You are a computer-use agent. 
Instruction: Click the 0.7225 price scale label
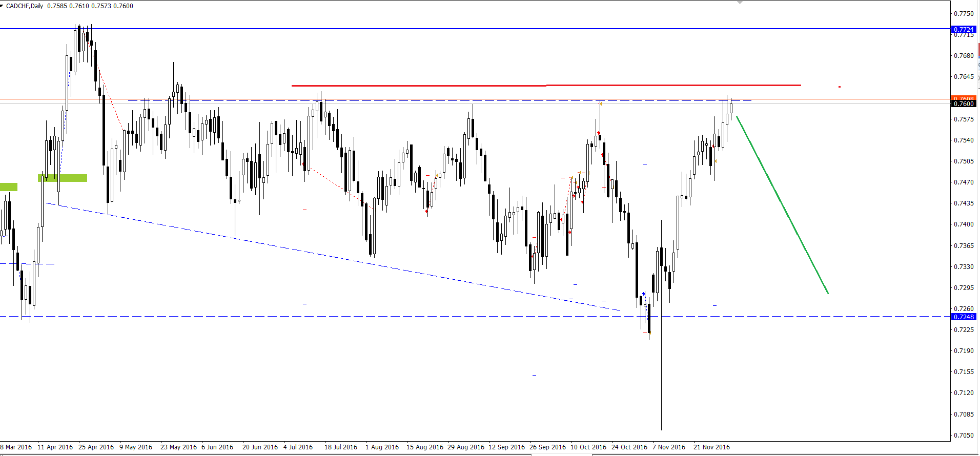click(964, 330)
